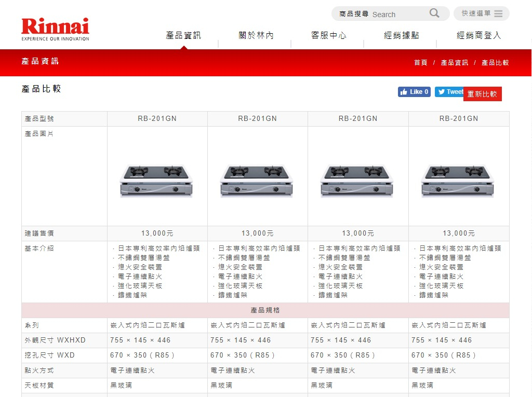The image size is (532, 397).
Task: Click the 產品資訊 title in red banner
Action: [x=40, y=61]
